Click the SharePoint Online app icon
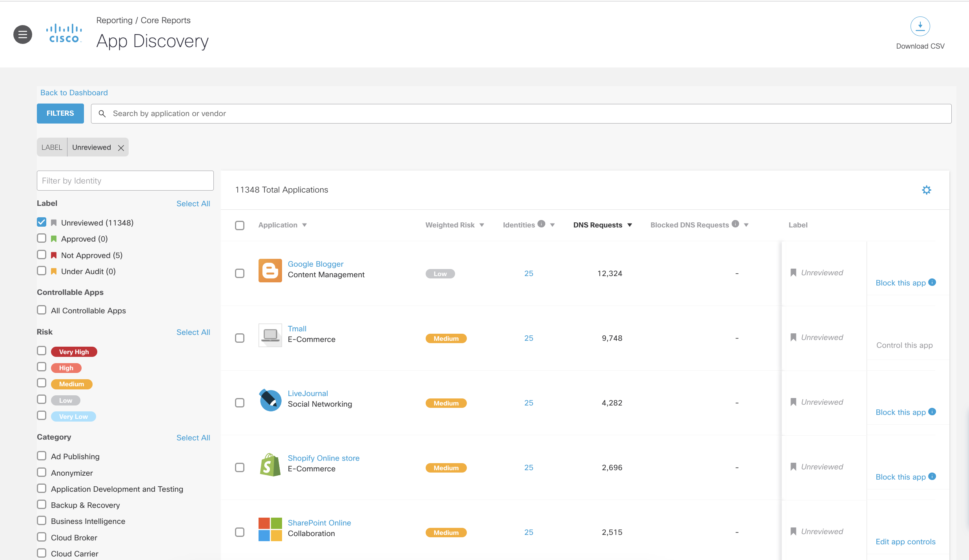Image resolution: width=969 pixels, height=560 pixels. click(x=270, y=529)
